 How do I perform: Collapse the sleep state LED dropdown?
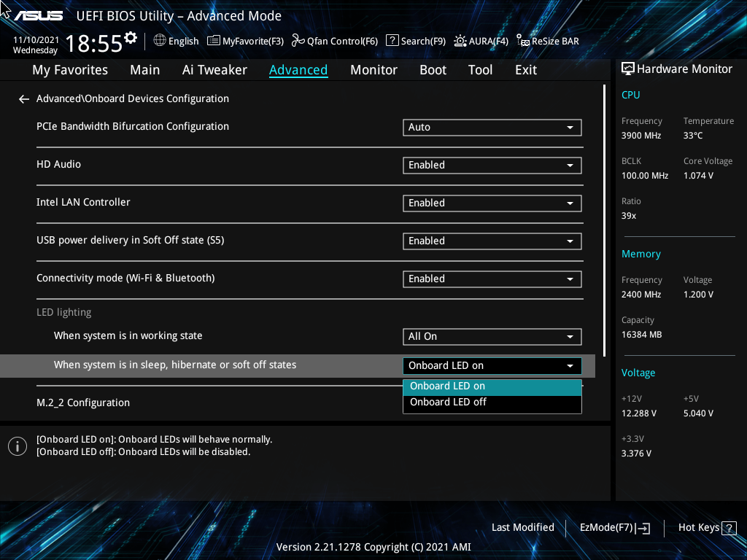click(492, 366)
